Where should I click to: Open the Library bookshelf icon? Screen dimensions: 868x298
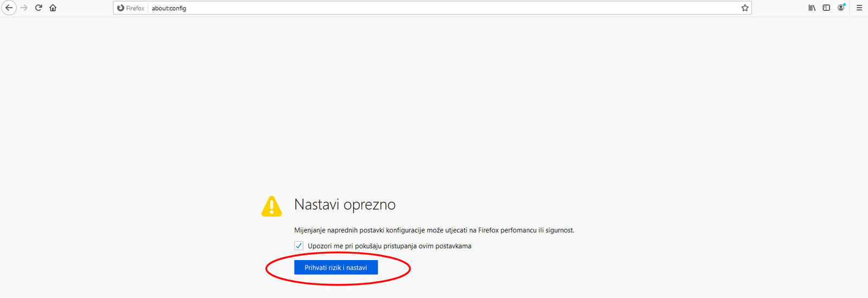(x=812, y=8)
